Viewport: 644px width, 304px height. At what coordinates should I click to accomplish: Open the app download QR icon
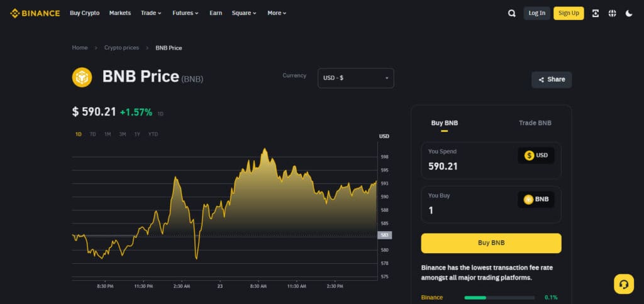click(596, 13)
